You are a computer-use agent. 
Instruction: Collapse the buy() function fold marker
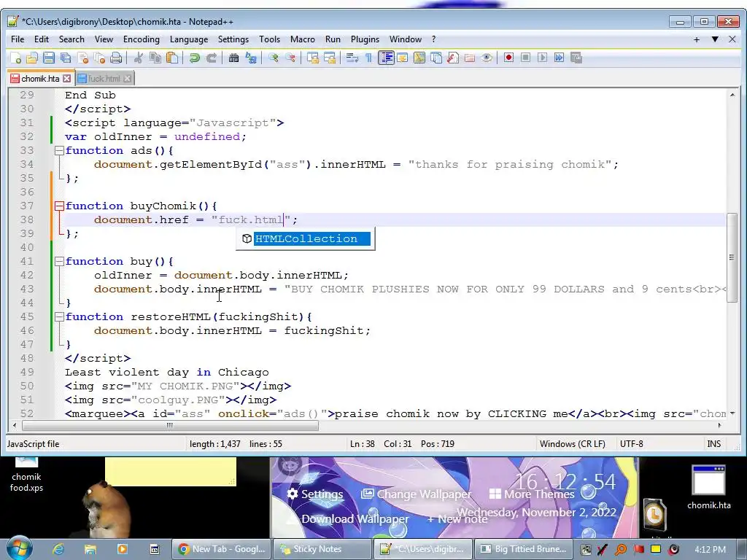pyautogui.click(x=59, y=262)
